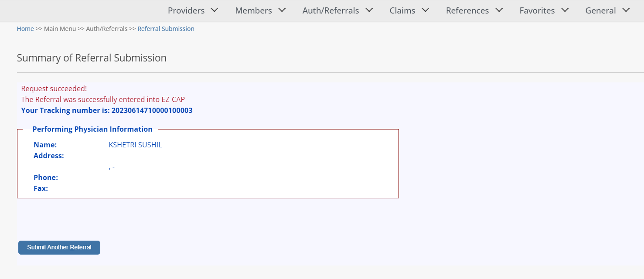Click the chevron arrow beside Claims

click(425, 10)
